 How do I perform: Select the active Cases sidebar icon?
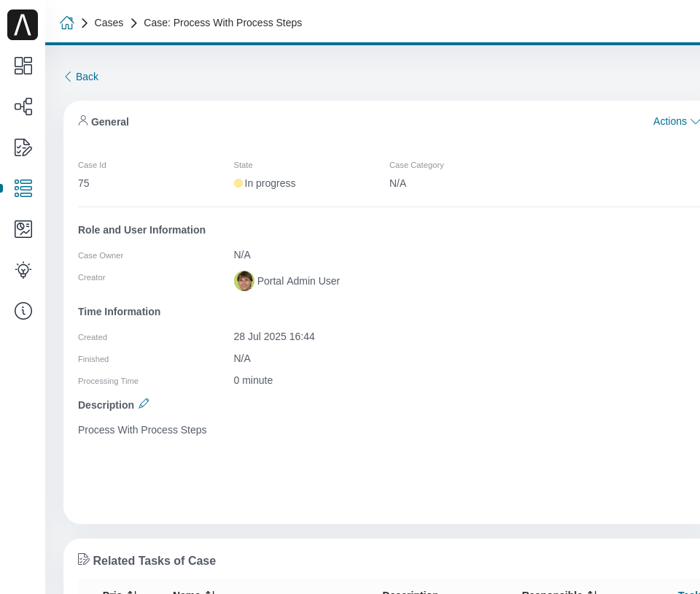coord(23,188)
